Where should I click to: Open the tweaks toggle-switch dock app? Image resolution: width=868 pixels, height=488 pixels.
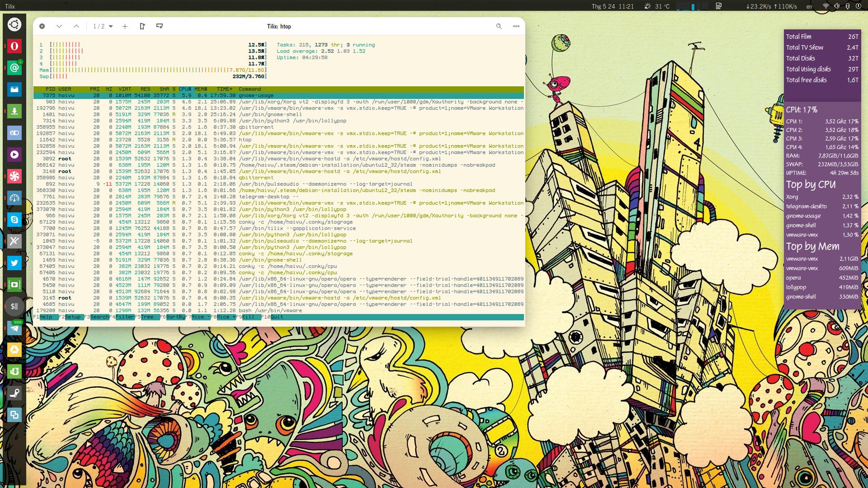click(14, 133)
